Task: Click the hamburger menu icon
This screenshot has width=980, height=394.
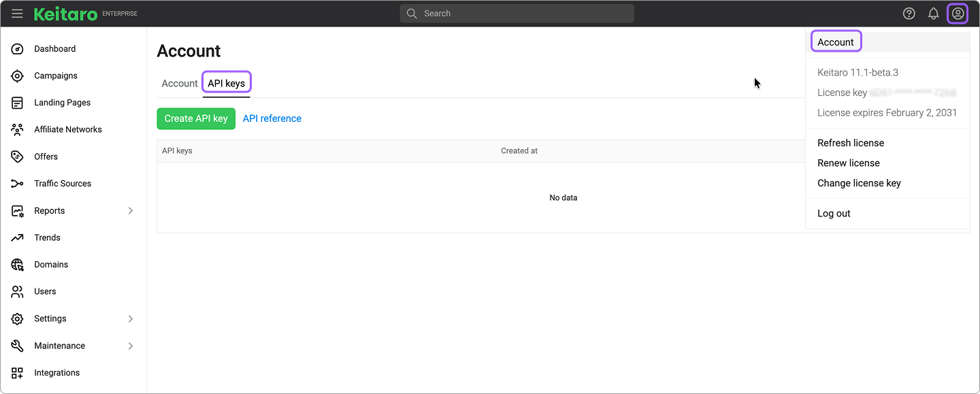Action: tap(17, 14)
